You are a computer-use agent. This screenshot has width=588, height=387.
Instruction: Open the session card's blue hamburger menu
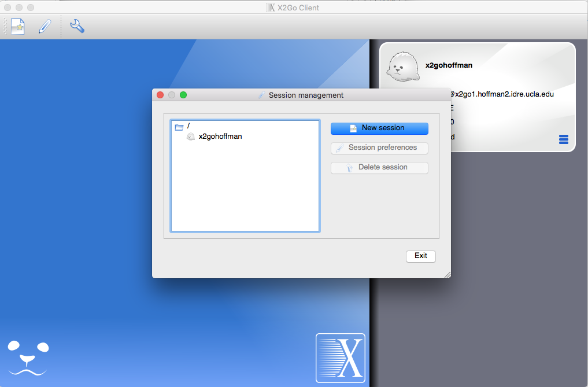click(564, 139)
